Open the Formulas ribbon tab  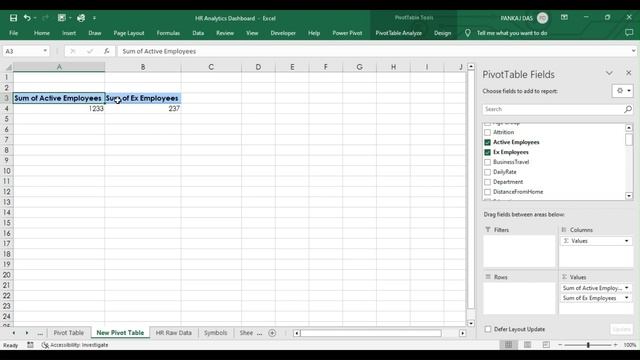click(x=168, y=33)
